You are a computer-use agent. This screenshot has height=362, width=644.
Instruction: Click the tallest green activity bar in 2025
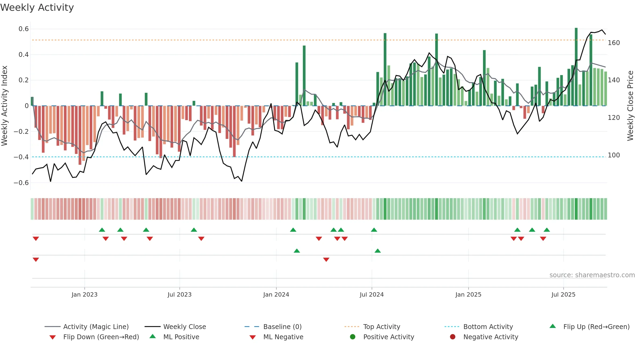[x=576, y=67]
